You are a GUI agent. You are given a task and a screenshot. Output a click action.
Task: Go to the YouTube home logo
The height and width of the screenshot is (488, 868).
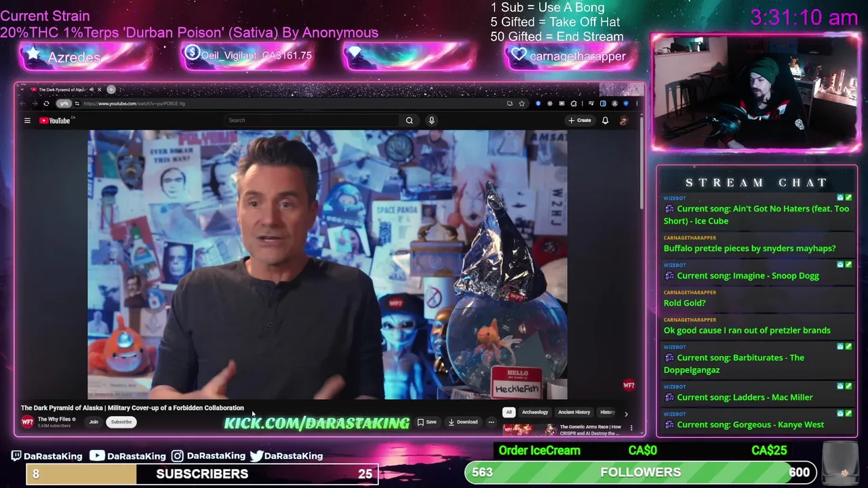point(55,121)
